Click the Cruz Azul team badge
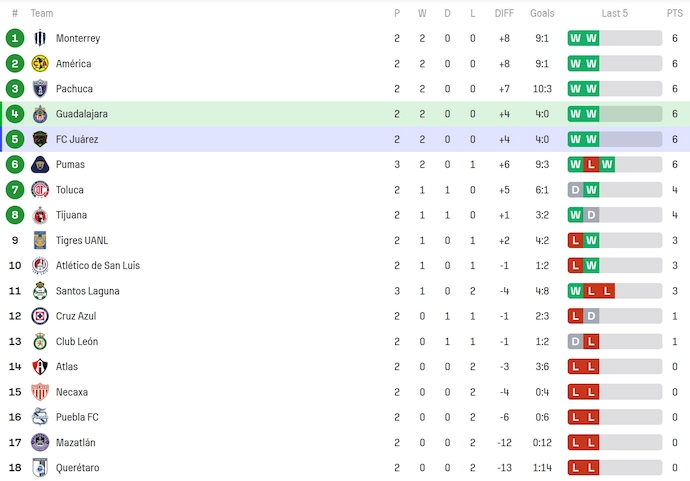 tap(40, 316)
